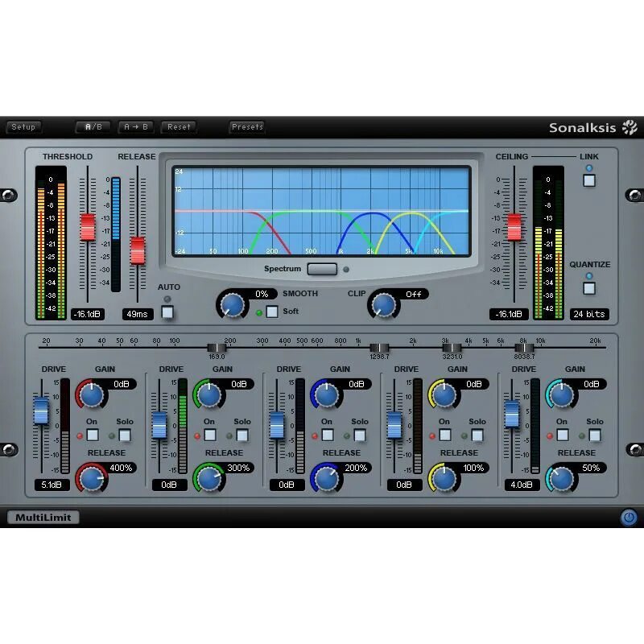Screen dimensions: 644x644
Task: Click the Sonalksis logo
Action: tap(592, 128)
